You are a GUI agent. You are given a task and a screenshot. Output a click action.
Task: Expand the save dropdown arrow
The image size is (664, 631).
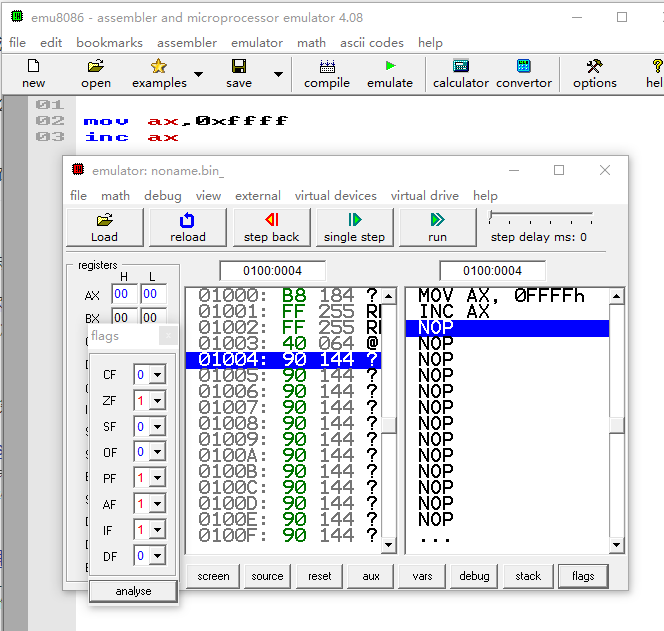coord(278,74)
